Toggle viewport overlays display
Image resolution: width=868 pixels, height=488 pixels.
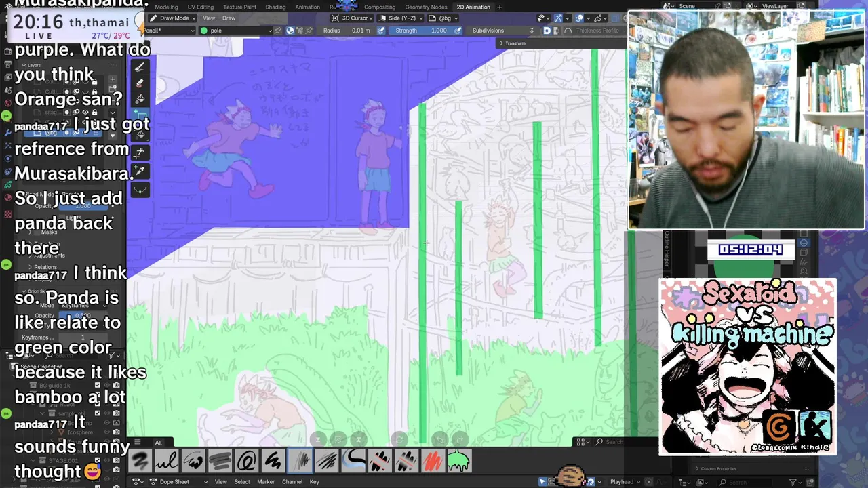[x=580, y=18]
